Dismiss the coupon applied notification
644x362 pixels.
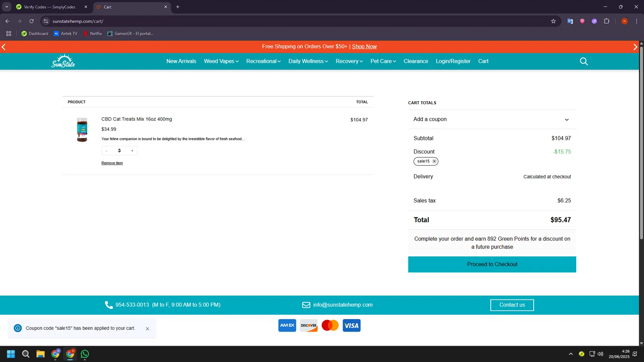tap(147, 329)
